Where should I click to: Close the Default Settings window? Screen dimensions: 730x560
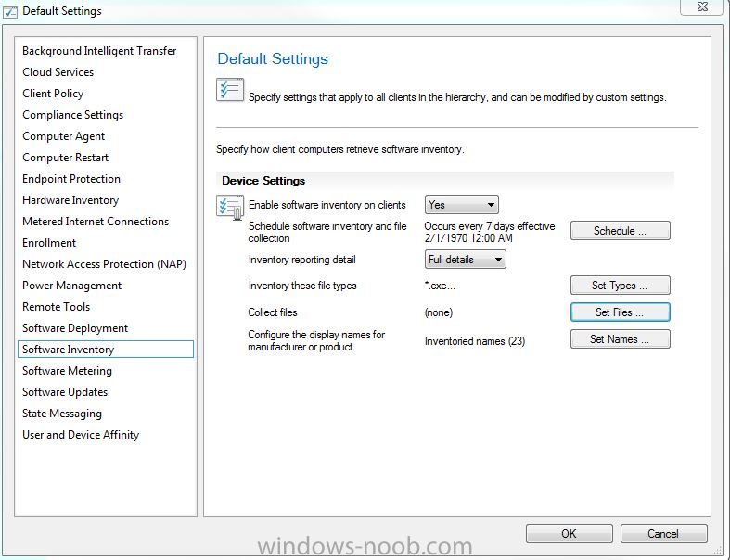702,7
